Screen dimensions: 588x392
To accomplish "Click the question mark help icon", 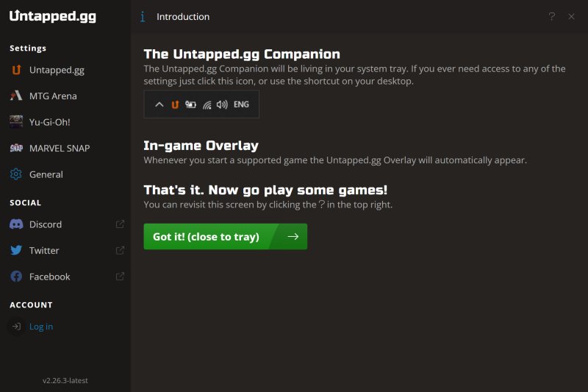I will (x=552, y=16).
